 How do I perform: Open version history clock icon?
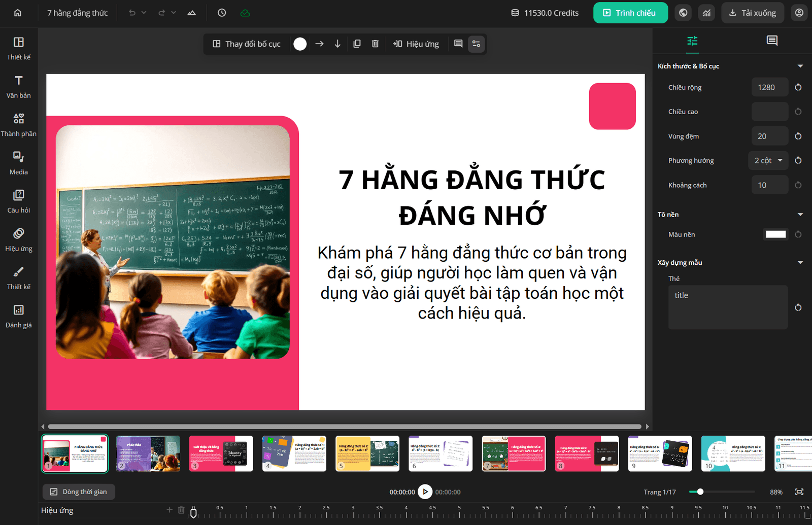tap(222, 13)
